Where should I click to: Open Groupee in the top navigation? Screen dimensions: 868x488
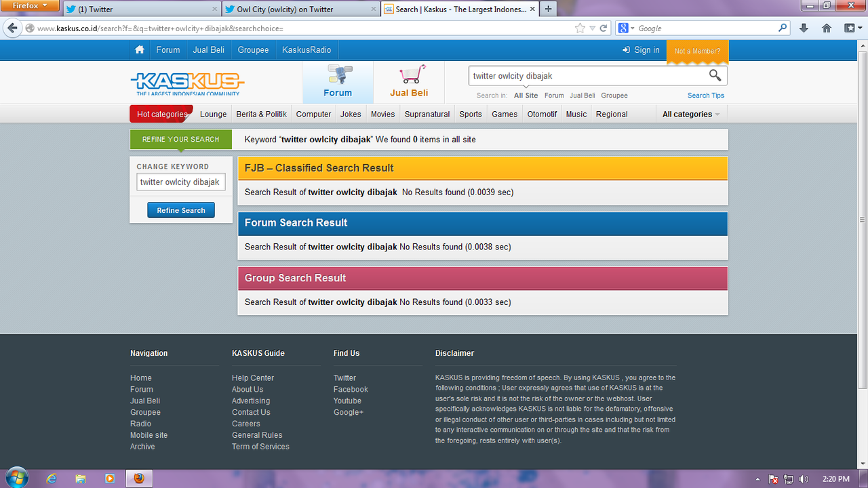coord(253,49)
